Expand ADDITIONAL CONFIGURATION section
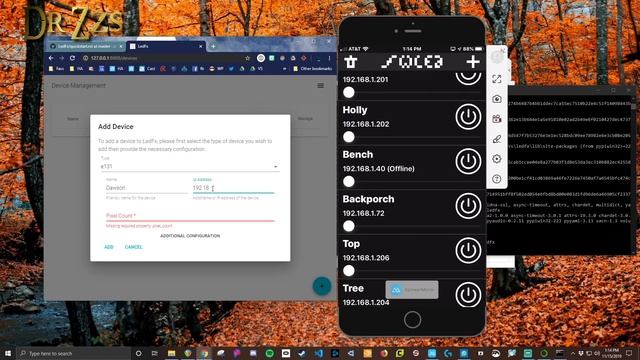640x360 pixels. click(190, 236)
